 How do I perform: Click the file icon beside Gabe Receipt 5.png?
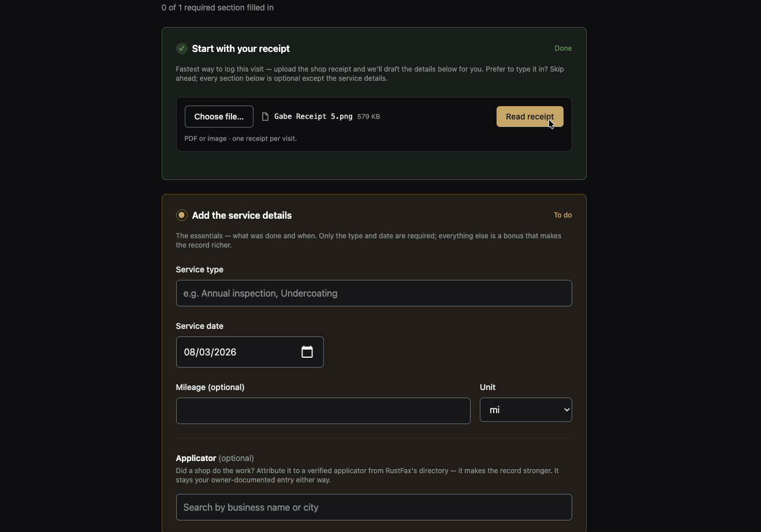point(265,117)
